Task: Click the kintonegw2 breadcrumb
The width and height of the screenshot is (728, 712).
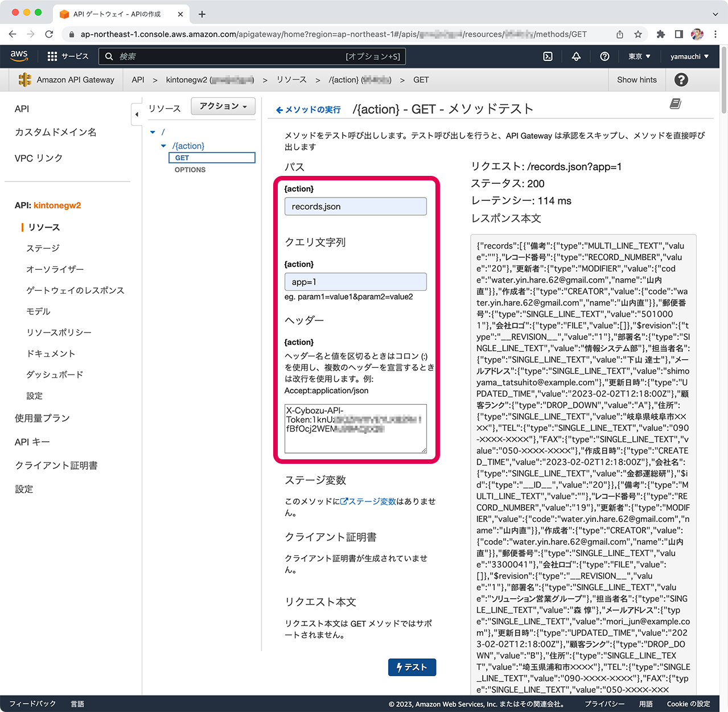Action: click(x=209, y=80)
